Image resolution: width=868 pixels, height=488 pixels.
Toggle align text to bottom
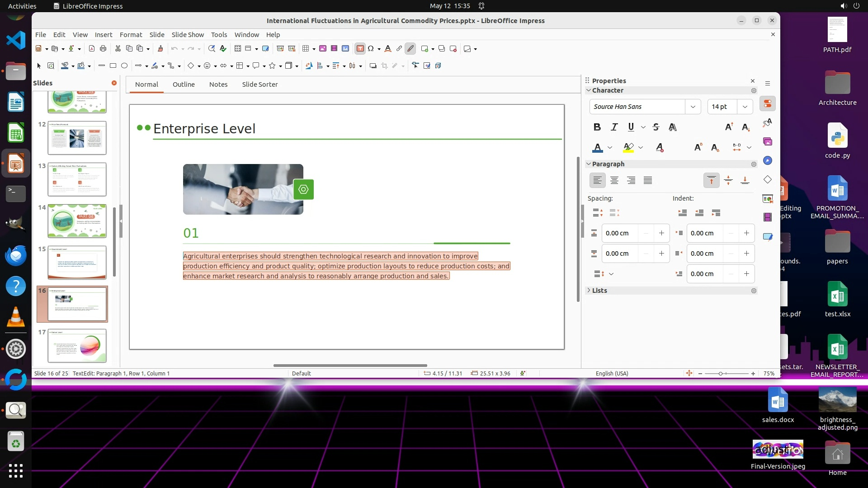point(745,180)
